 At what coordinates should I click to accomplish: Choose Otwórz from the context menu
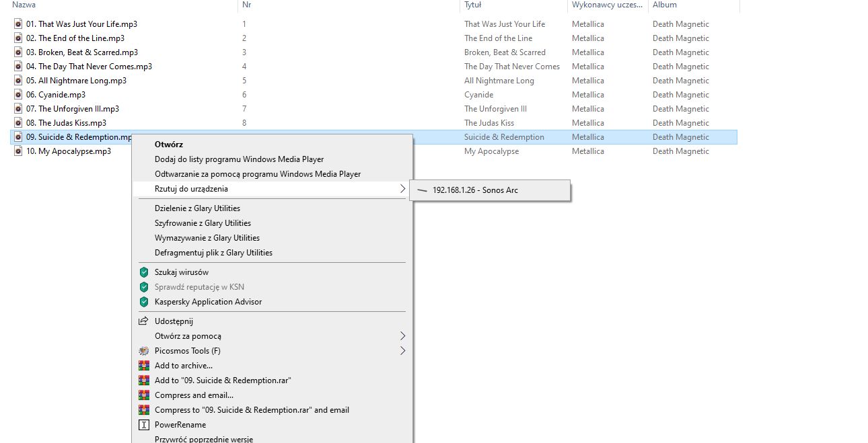pyautogui.click(x=169, y=145)
